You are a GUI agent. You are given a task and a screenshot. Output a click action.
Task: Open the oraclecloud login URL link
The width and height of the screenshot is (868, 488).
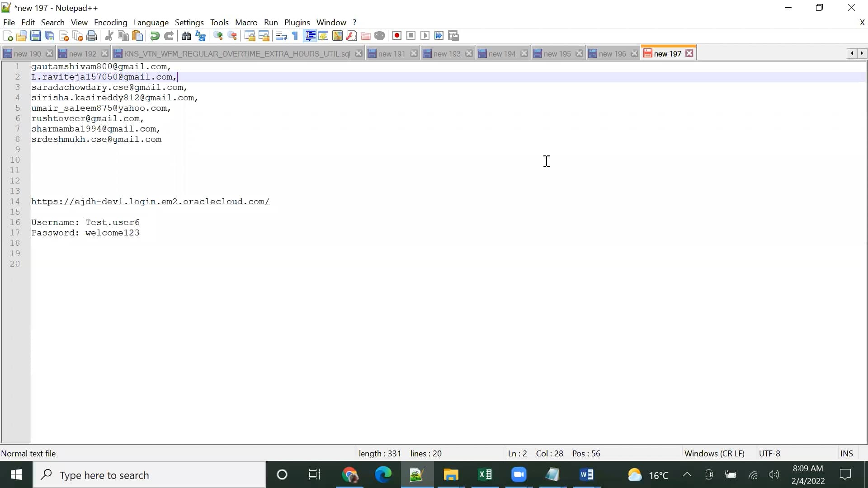tap(150, 202)
